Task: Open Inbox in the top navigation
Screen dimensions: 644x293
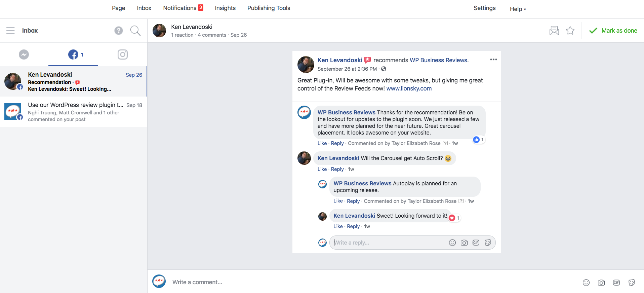Action: pyautogui.click(x=144, y=8)
